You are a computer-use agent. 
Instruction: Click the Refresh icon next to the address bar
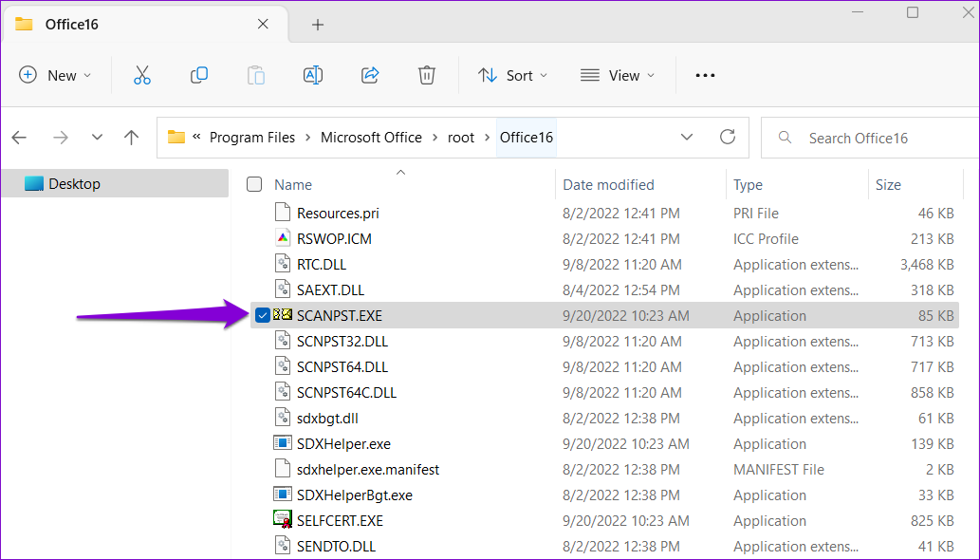(728, 137)
